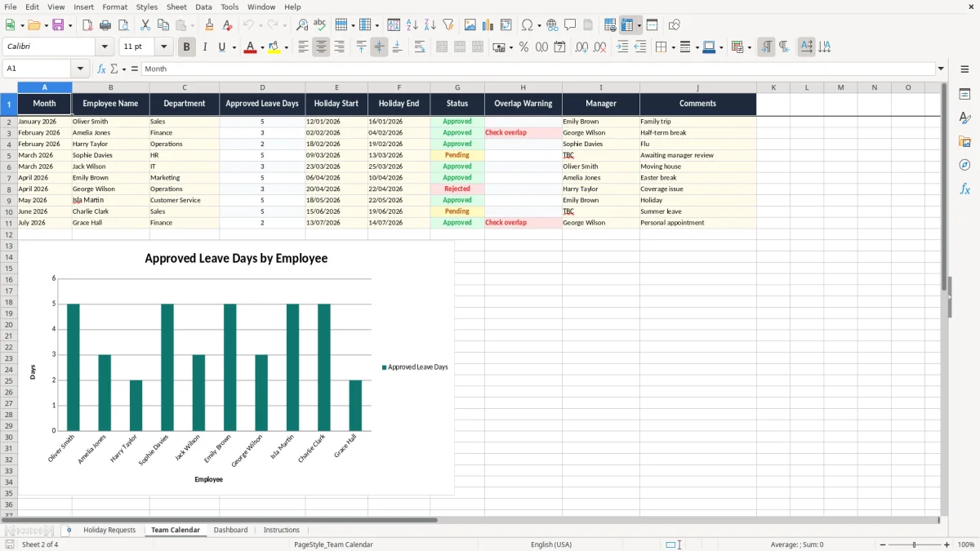
Task: Click the Insert Chart icon
Action: pos(488,25)
